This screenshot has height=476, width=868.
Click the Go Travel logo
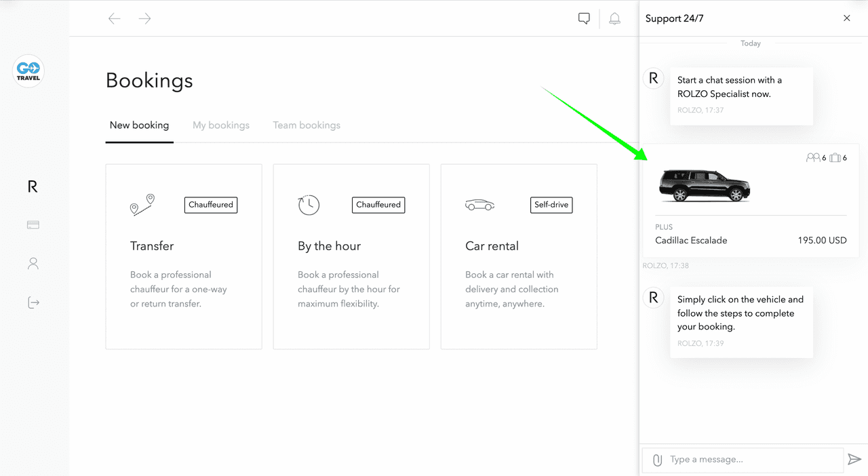[x=28, y=71]
